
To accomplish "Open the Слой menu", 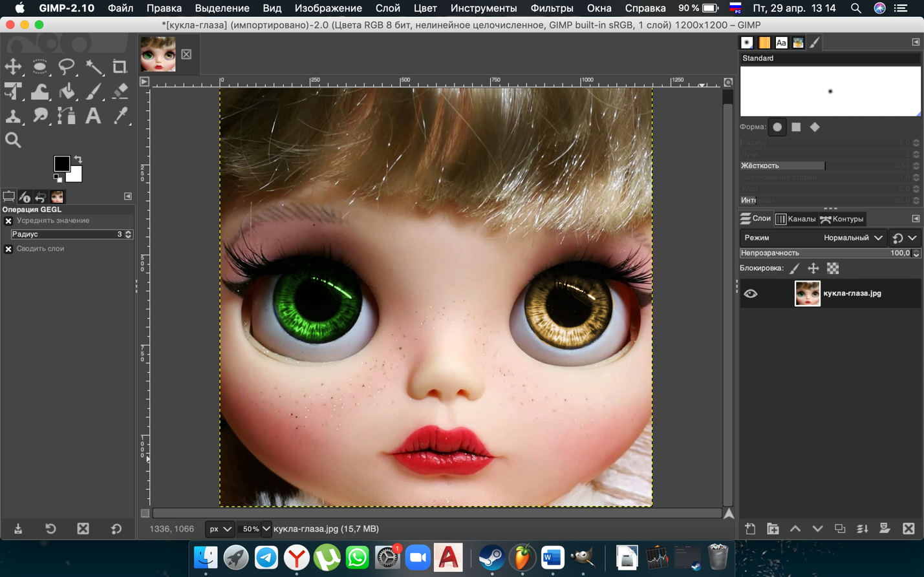I will (x=387, y=8).
